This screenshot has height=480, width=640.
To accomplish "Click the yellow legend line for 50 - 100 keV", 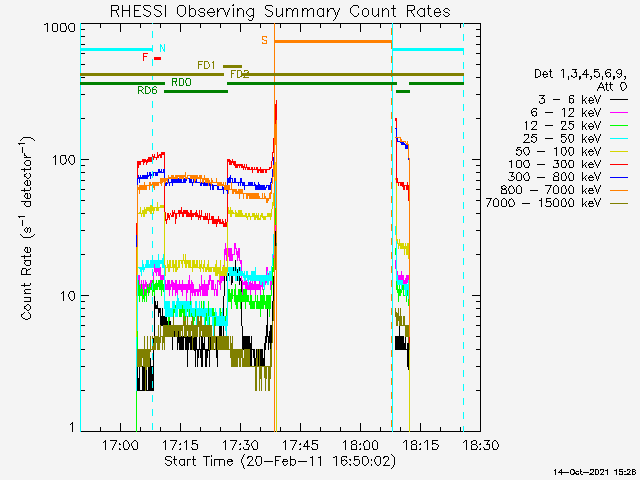I will 619,151.
